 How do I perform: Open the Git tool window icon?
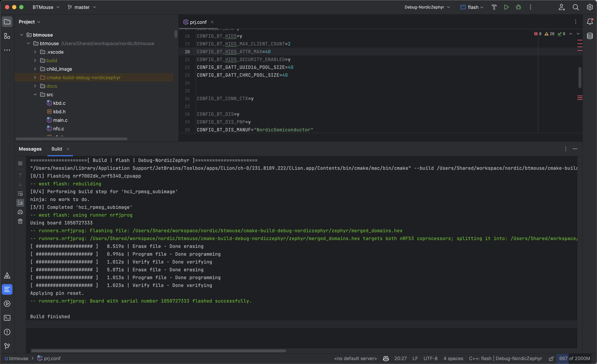tap(7, 346)
